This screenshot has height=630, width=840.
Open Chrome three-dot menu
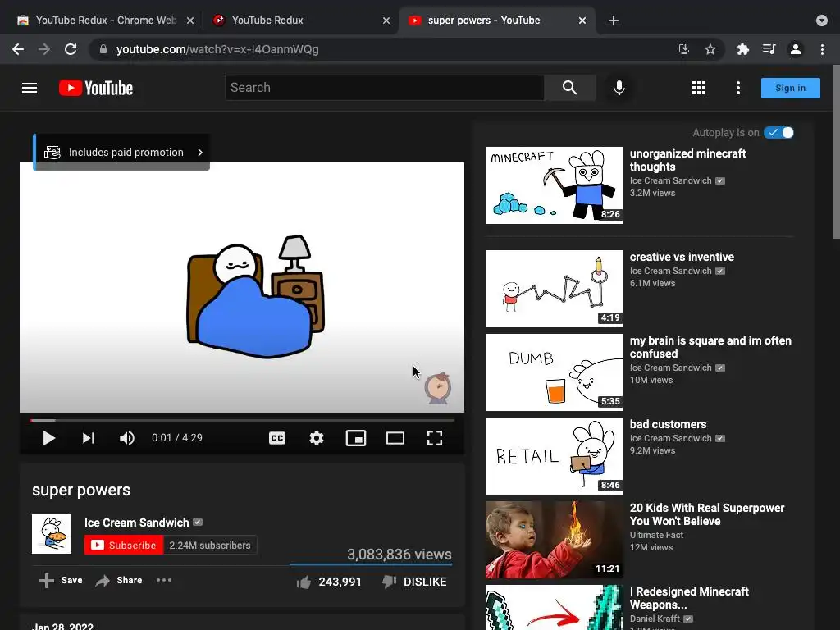(822, 49)
